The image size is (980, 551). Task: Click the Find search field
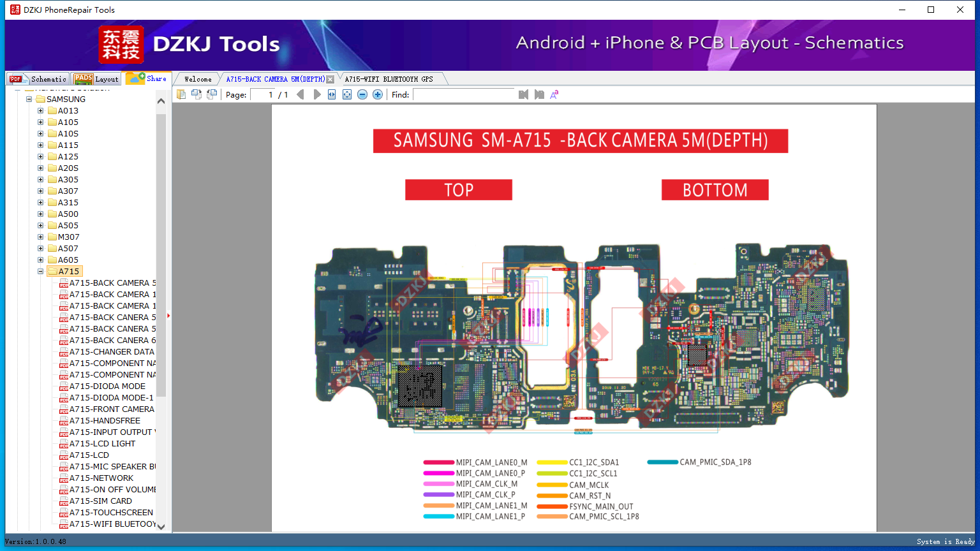click(x=464, y=95)
